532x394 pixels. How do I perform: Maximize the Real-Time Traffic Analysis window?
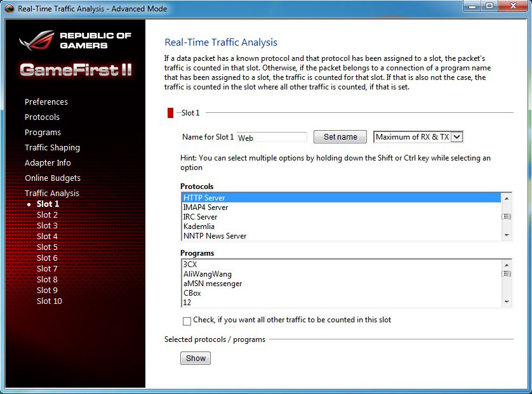click(x=489, y=6)
